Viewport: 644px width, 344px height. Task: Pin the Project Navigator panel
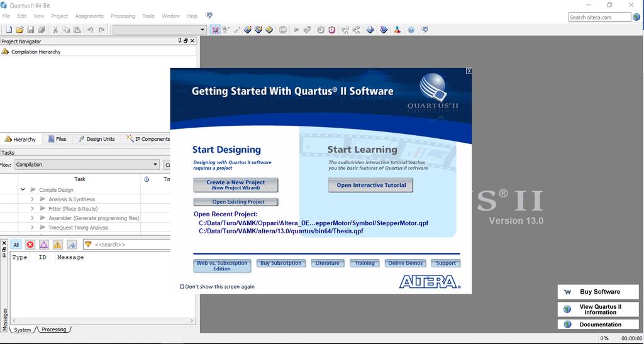click(x=180, y=41)
